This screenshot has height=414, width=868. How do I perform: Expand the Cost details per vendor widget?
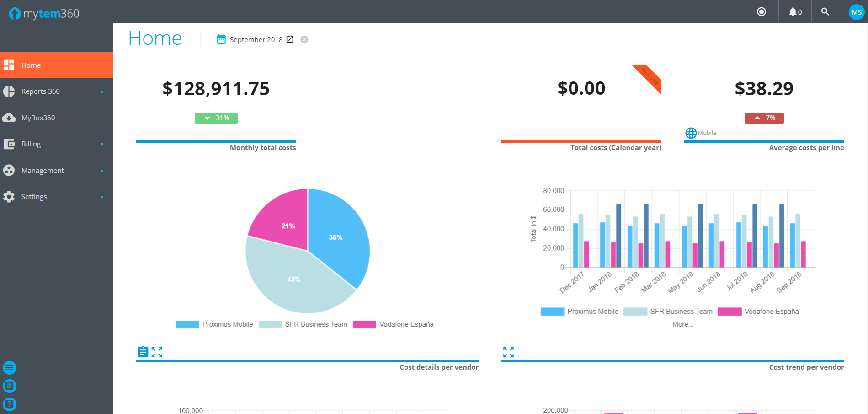click(x=157, y=352)
